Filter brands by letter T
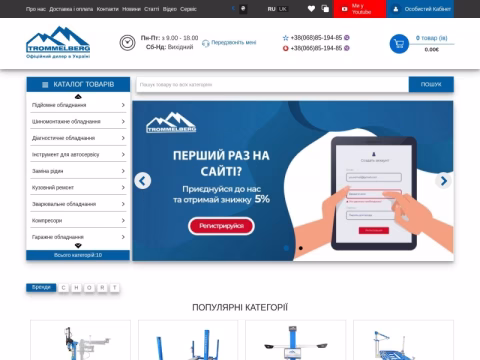This screenshot has height=360, width=480. [x=115, y=288]
